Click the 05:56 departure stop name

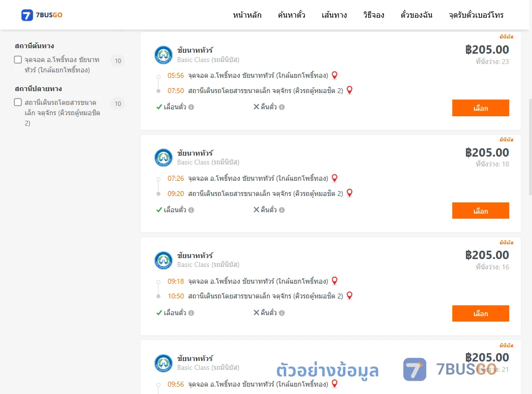tap(258, 75)
